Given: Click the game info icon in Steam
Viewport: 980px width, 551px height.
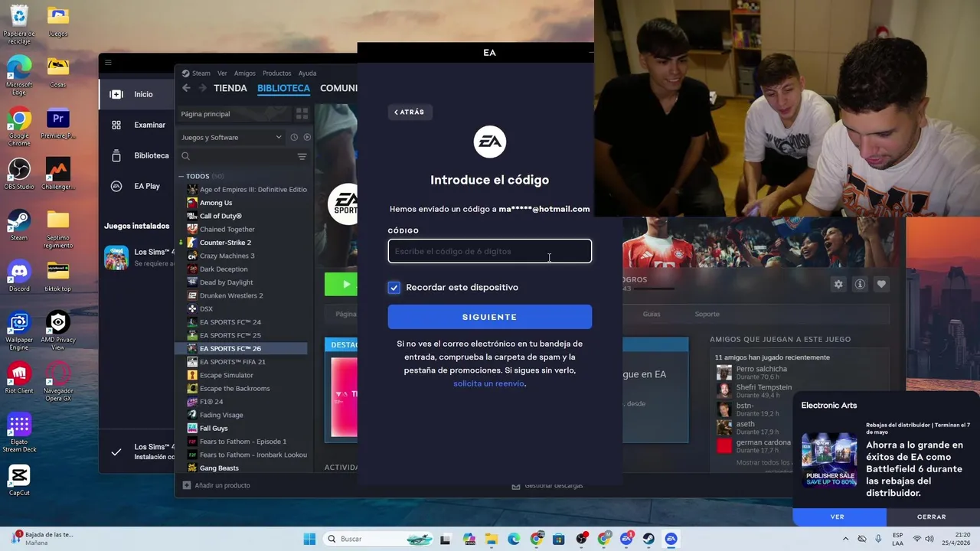Looking at the screenshot, I should (860, 284).
